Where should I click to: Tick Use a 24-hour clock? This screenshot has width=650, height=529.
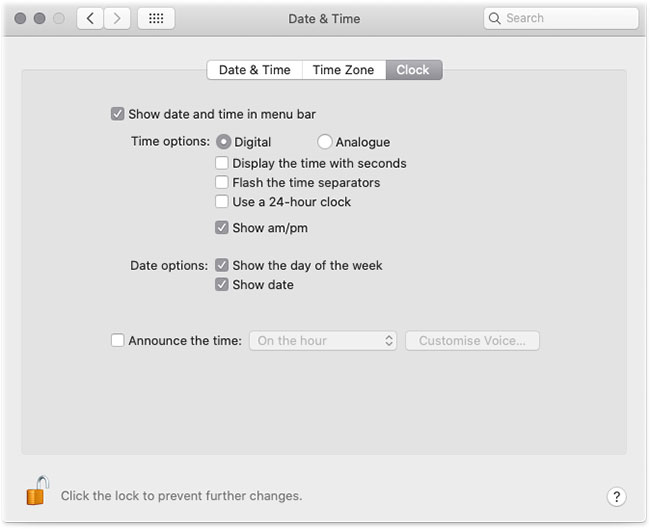tap(221, 202)
